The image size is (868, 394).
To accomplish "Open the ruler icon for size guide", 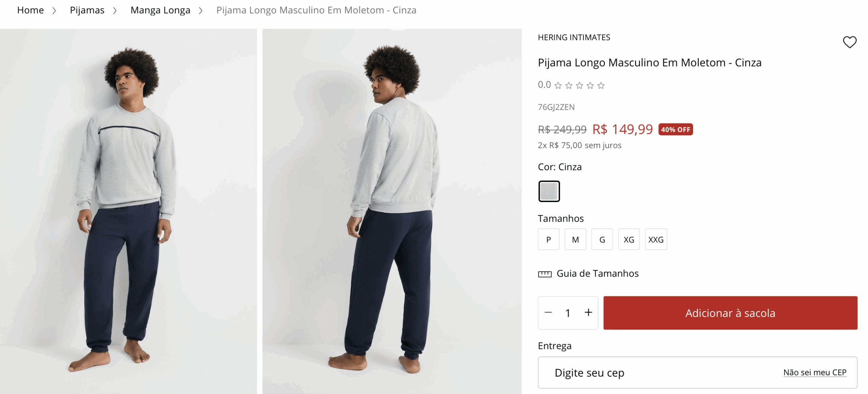I will (x=545, y=274).
